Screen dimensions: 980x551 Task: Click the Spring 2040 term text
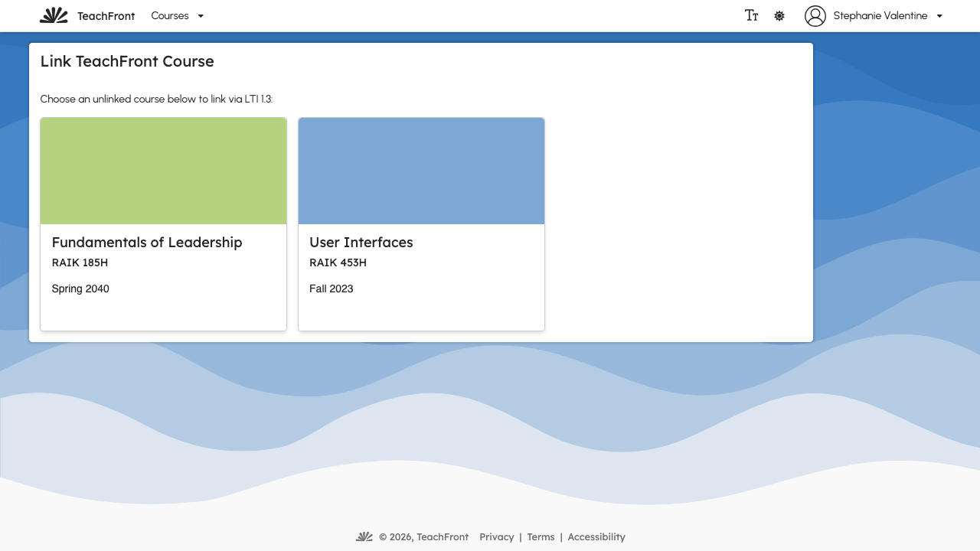[80, 289]
